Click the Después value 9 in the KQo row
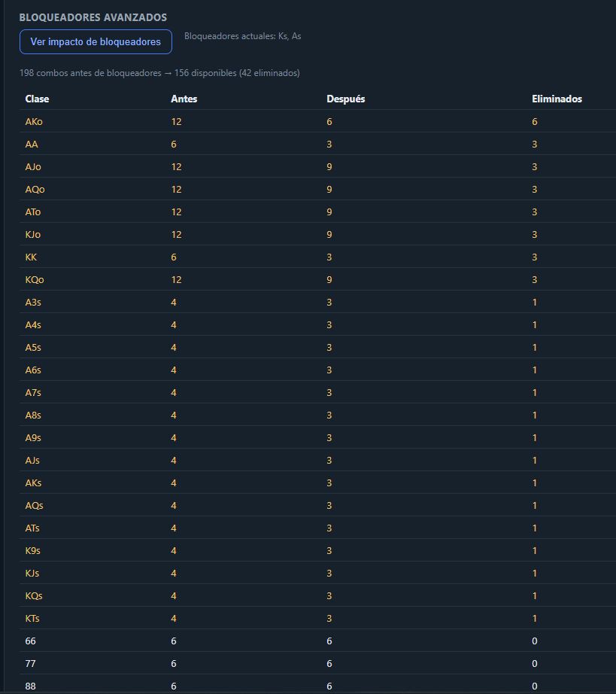Viewport: 616px width, 694px height. click(329, 280)
